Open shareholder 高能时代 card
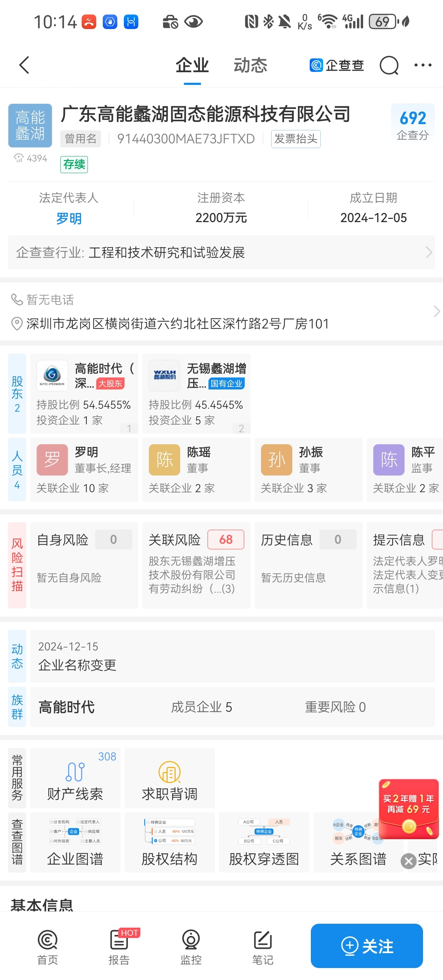This screenshot has height=980, width=443. coord(84,393)
